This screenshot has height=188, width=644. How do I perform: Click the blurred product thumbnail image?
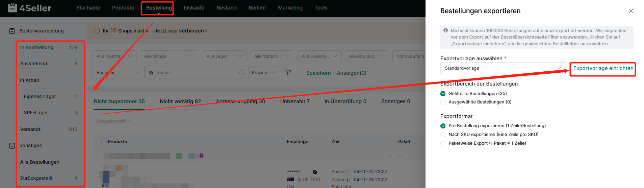click(110, 176)
